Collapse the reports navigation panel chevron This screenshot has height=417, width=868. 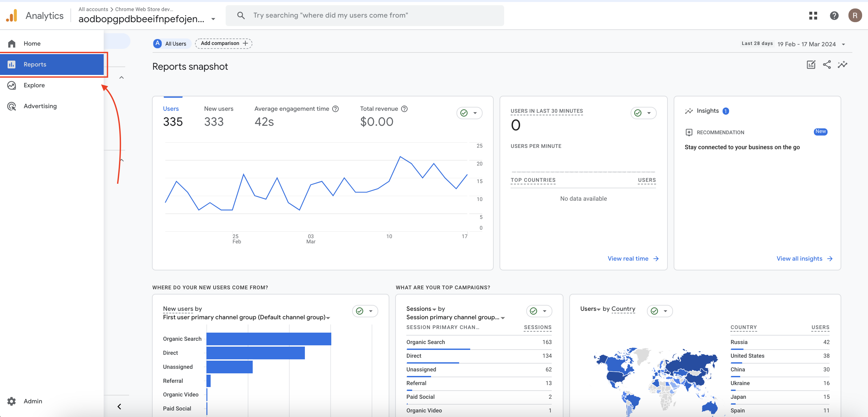click(x=119, y=406)
